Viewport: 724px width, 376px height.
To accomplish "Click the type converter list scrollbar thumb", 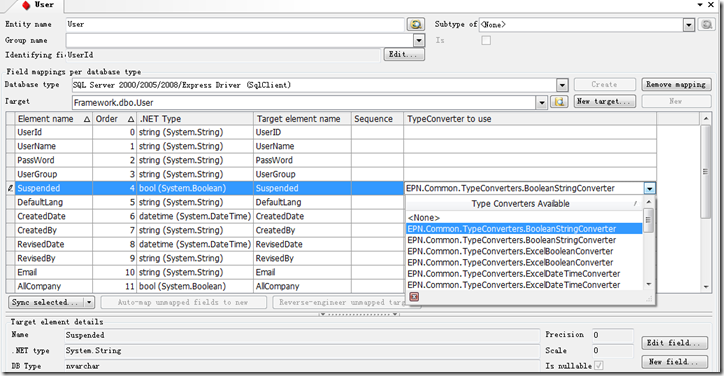I will pyautogui.click(x=648, y=220).
